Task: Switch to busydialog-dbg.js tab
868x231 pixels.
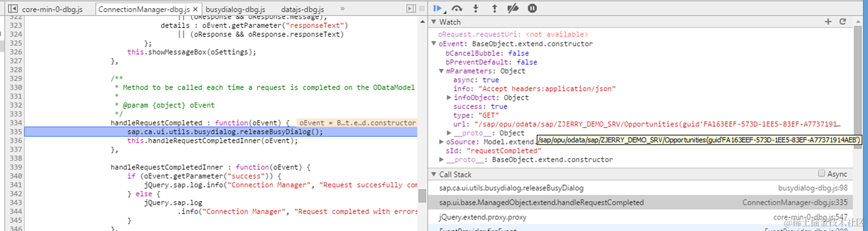Action: click(235, 9)
